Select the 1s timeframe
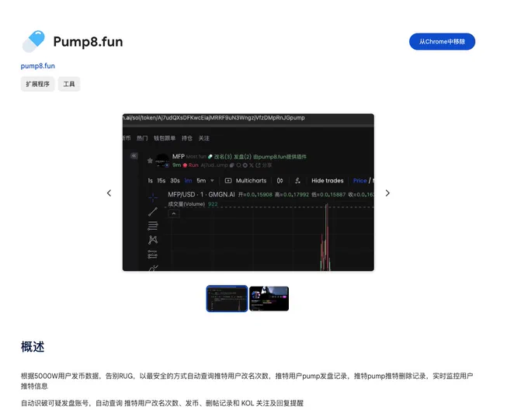This screenshot has height=420, width=528. click(x=150, y=181)
